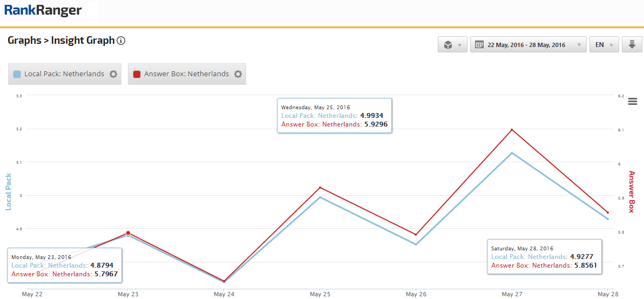Image resolution: width=644 pixels, height=299 pixels.
Task: Click the cube icon in the toolbar
Action: tap(448, 45)
